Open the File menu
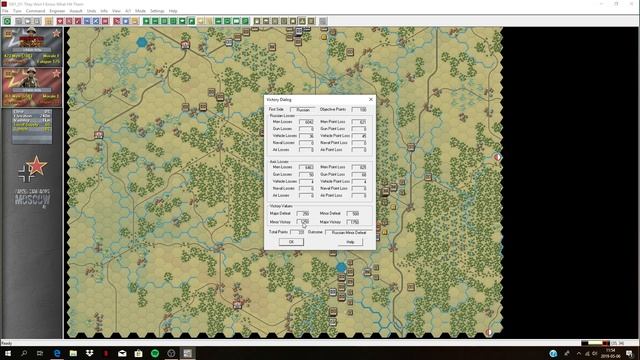 5,11
